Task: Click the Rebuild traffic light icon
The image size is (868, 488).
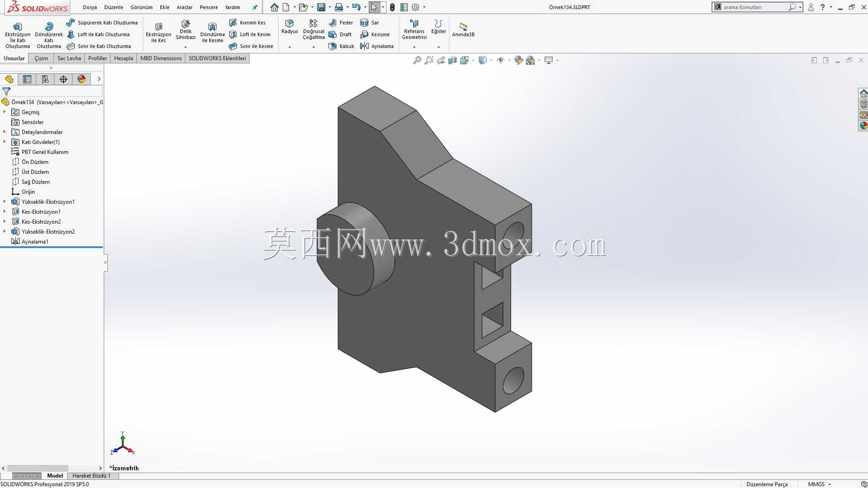Action: 392,7
